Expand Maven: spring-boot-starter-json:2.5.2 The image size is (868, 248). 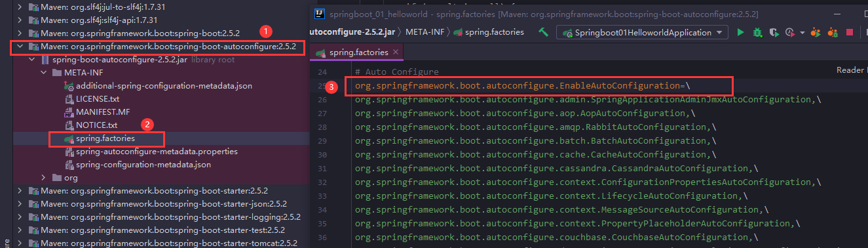pos(20,204)
